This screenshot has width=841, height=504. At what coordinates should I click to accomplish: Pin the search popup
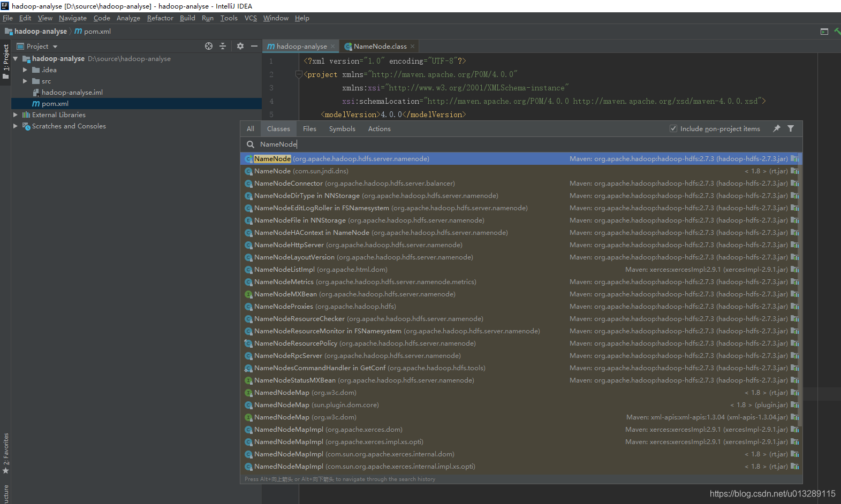777,128
